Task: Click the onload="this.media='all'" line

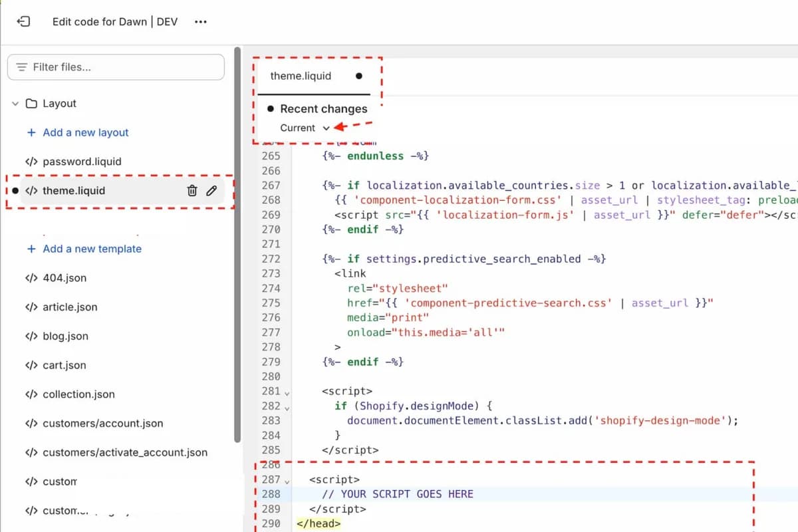Action: (426, 332)
